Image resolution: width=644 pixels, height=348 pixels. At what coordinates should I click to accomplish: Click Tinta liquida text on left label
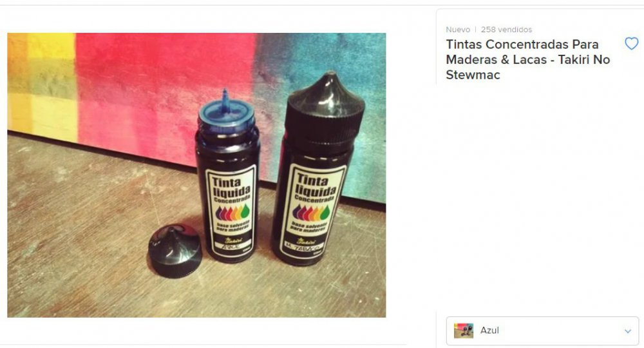[x=231, y=188]
